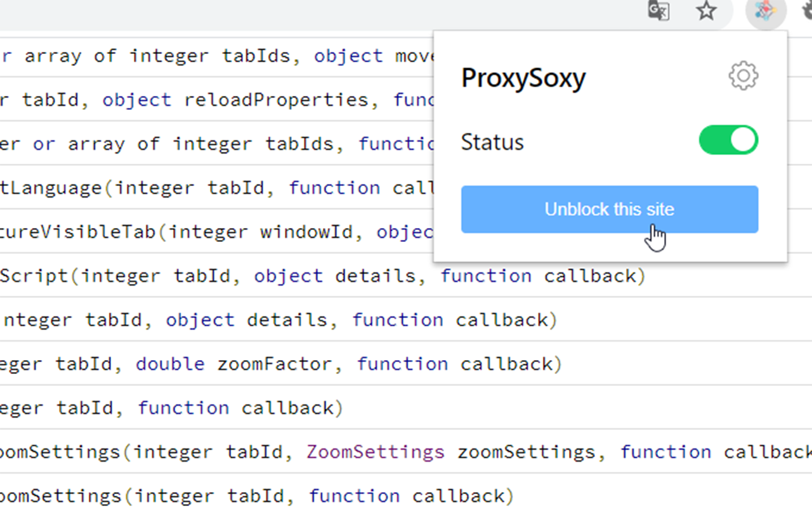
Task: Click 'object' in the reloadProperties row
Action: [137, 100]
